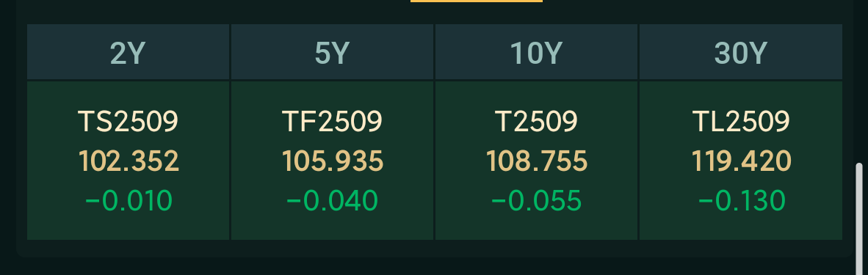Open the TS2509 contract

(128, 121)
